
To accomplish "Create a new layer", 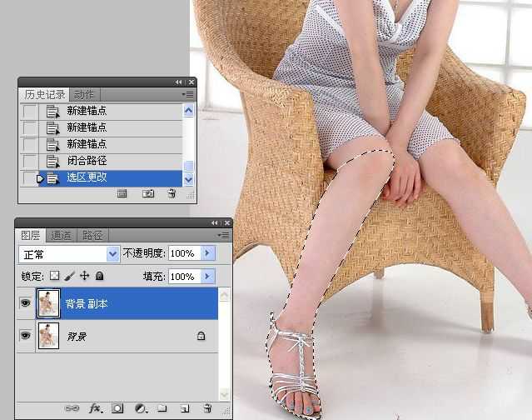I will click(185, 408).
